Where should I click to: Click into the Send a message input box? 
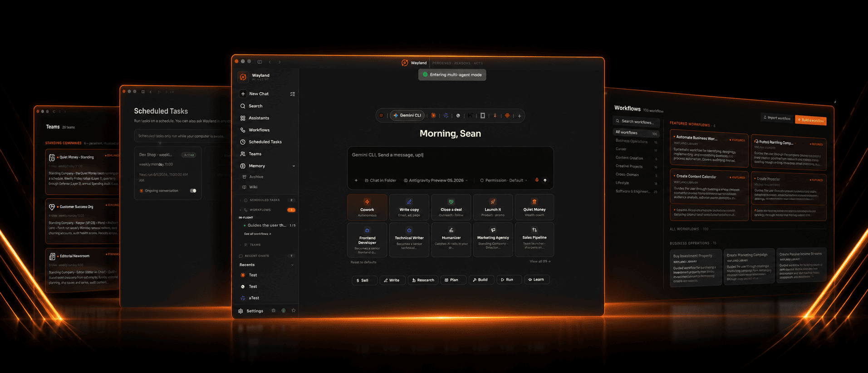tap(450, 161)
